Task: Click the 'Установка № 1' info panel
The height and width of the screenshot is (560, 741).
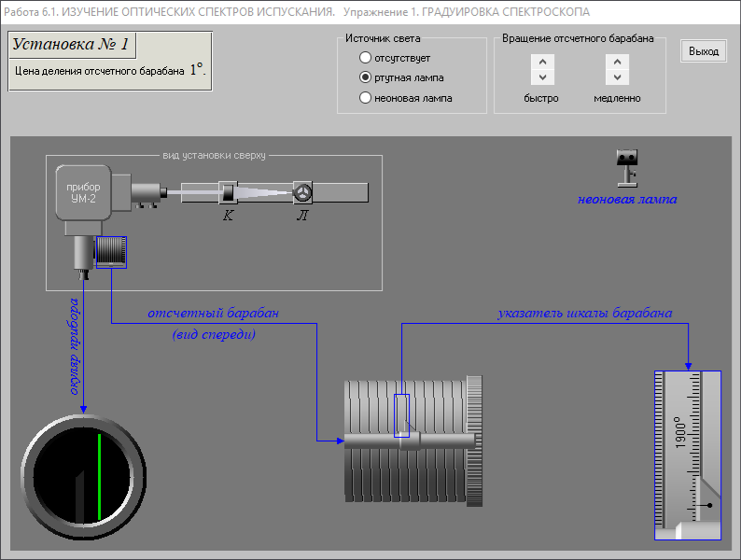Action: pyautogui.click(x=110, y=61)
